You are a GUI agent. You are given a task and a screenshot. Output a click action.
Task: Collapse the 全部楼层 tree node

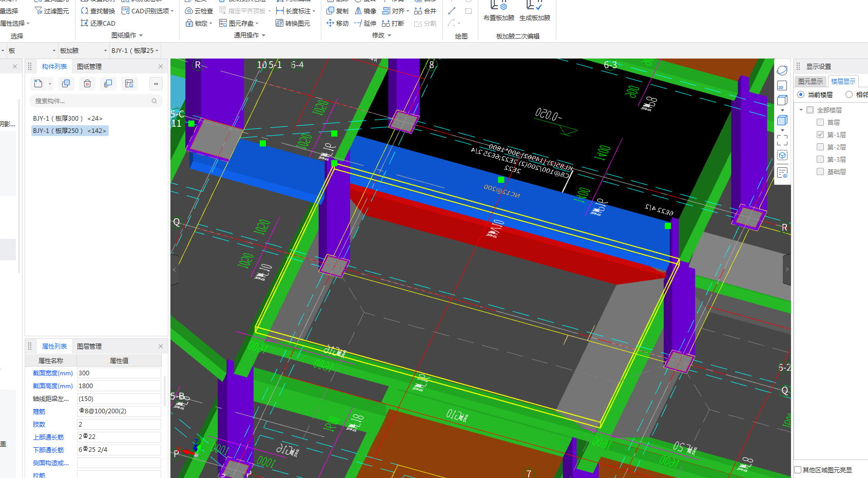tap(801, 110)
